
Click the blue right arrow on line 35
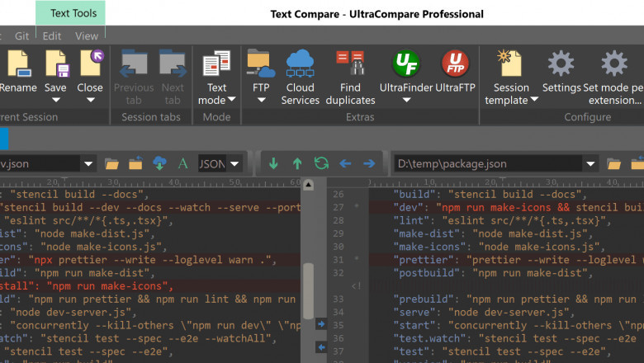coord(321,324)
